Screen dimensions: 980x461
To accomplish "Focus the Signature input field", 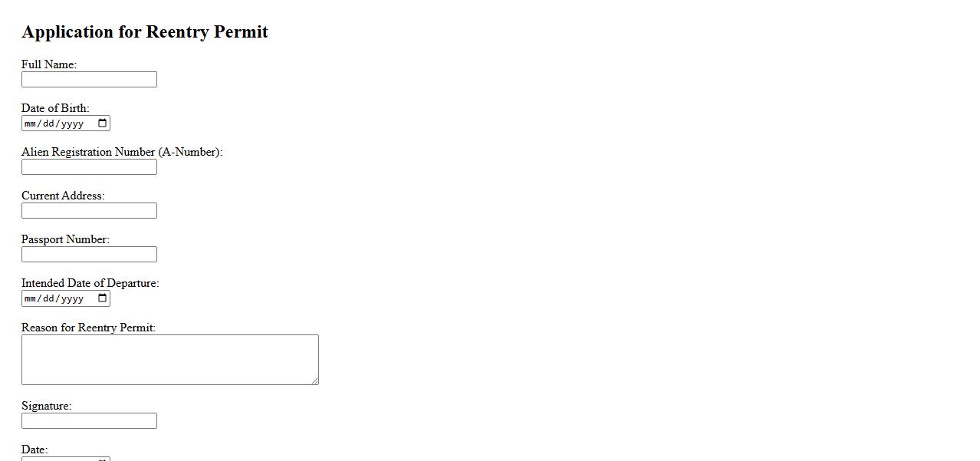I will pos(89,421).
